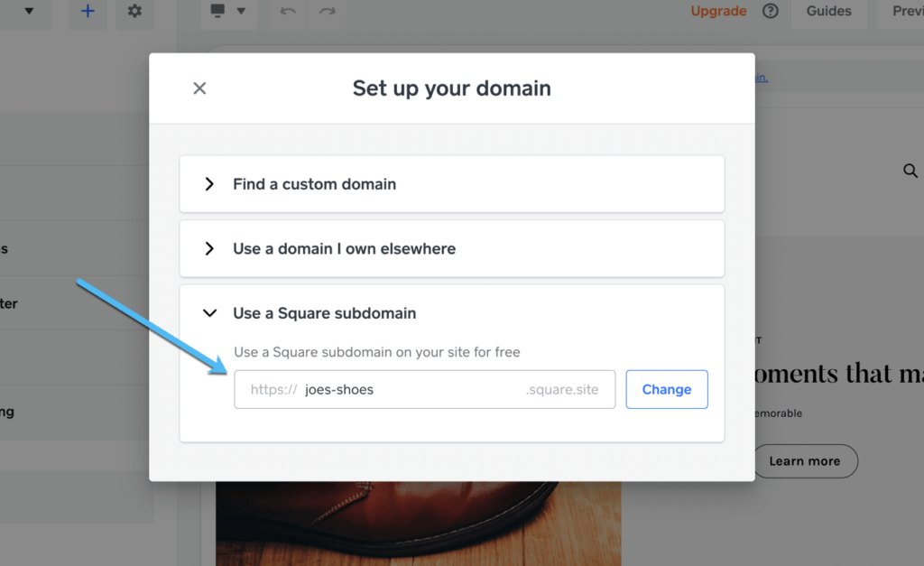Click the undo arrow
The width and height of the screenshot is (924, 566).
pos(288,12)
